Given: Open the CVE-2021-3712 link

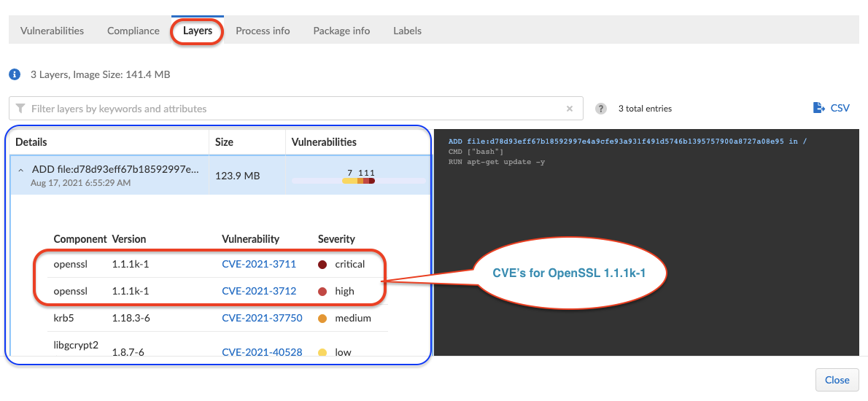Looking at the screenshot, I should [x=259, y=291].
